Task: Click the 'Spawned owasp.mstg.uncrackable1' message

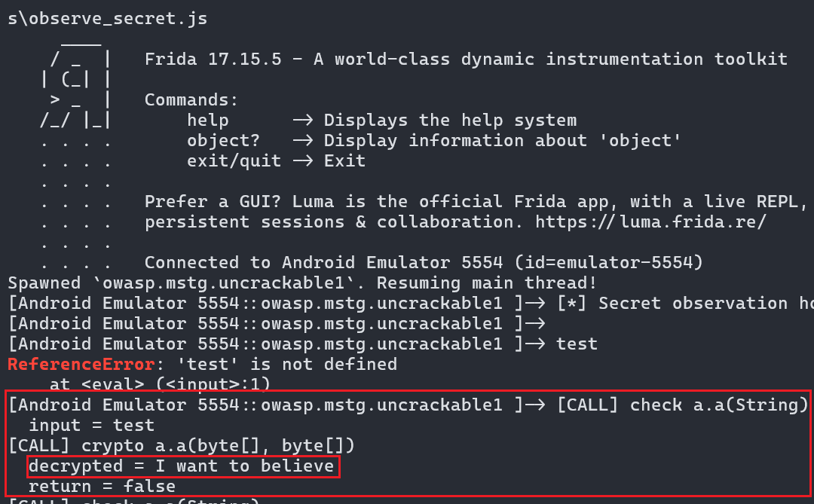Action: (302, 283)
